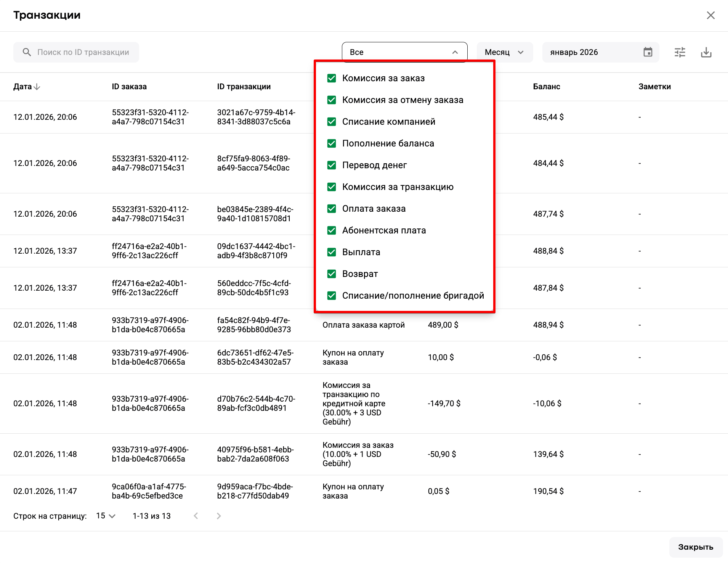Viewport: 728px width, 563px height.
Task: Click the ID транзакции column header
Action: [x=244, y=87]
